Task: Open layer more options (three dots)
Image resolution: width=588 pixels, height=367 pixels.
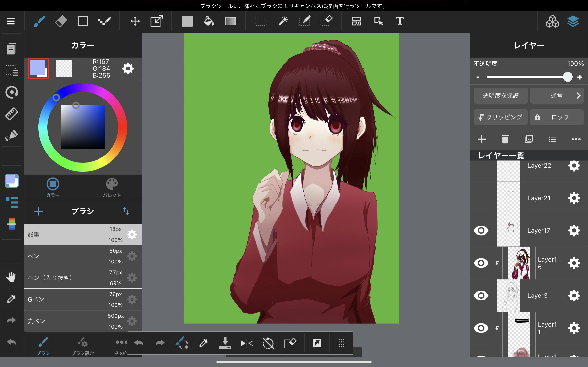Action: 576,139
